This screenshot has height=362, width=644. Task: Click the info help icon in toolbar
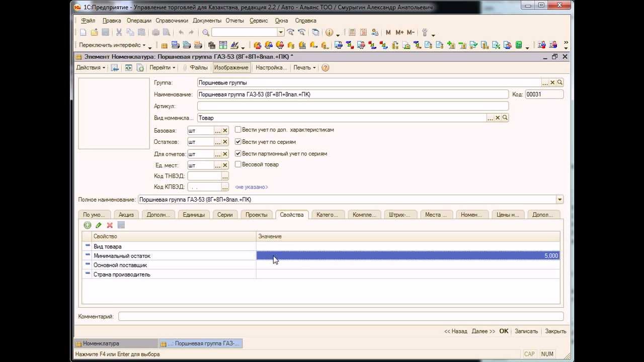pos(329,32)
